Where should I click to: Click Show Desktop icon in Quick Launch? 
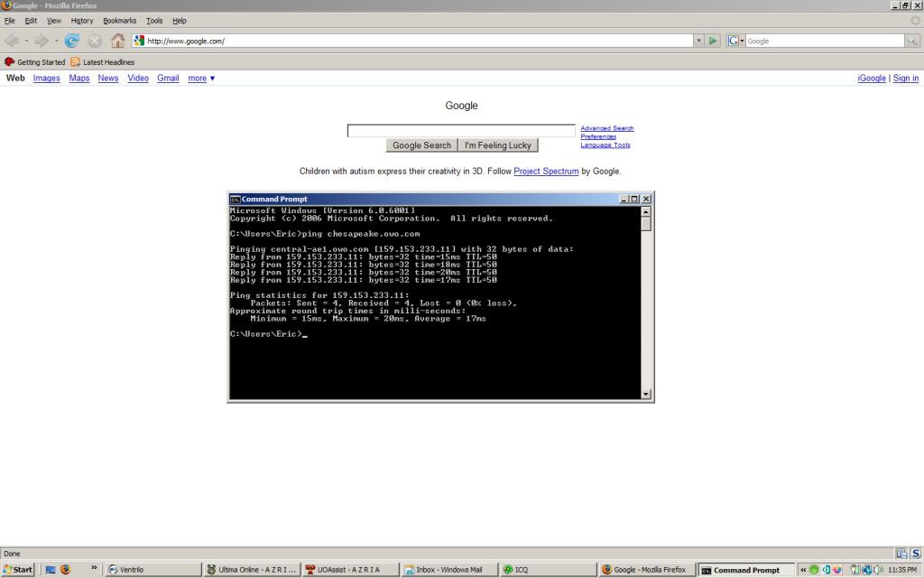[51, 570]
